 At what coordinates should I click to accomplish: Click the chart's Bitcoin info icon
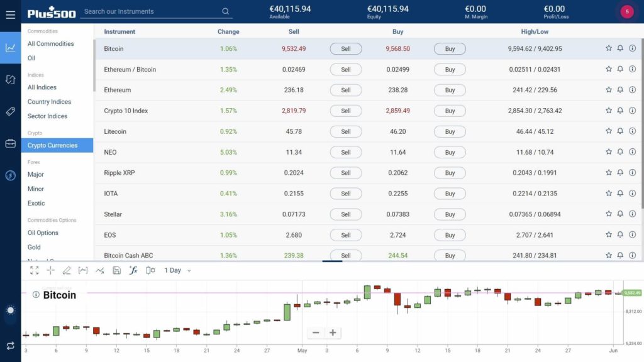pos(36,295)
